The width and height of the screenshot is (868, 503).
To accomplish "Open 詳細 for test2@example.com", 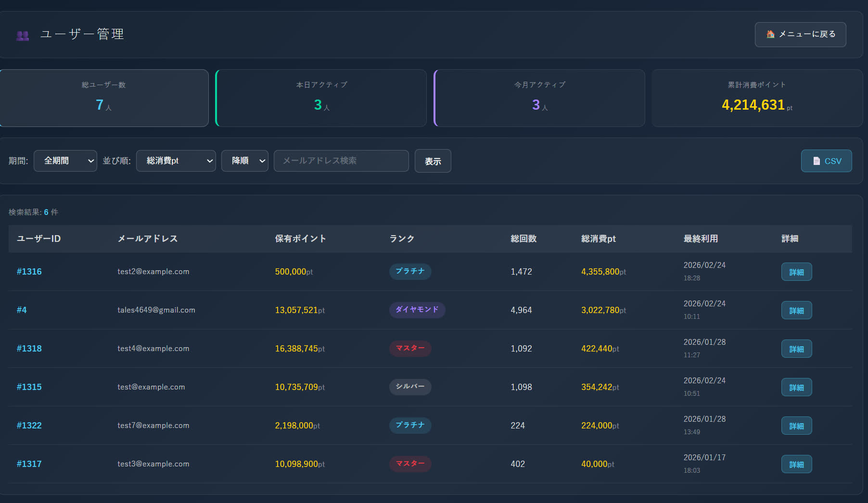I will point(796,272).
